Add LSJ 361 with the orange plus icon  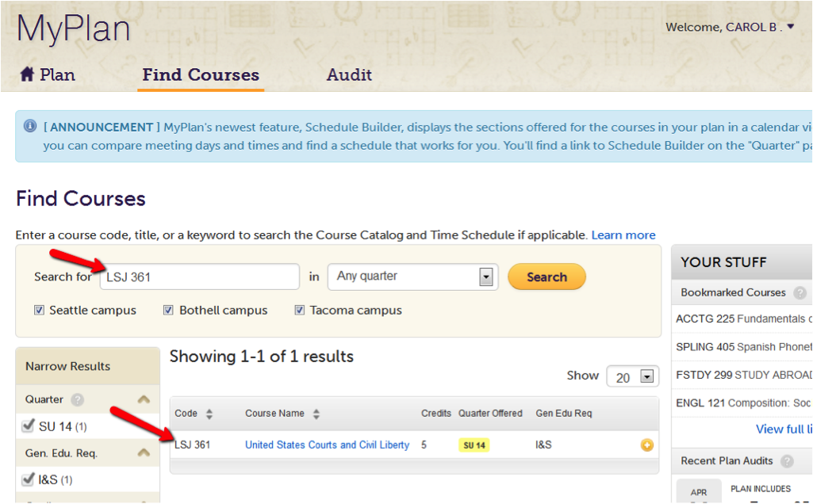pos(646,445)
